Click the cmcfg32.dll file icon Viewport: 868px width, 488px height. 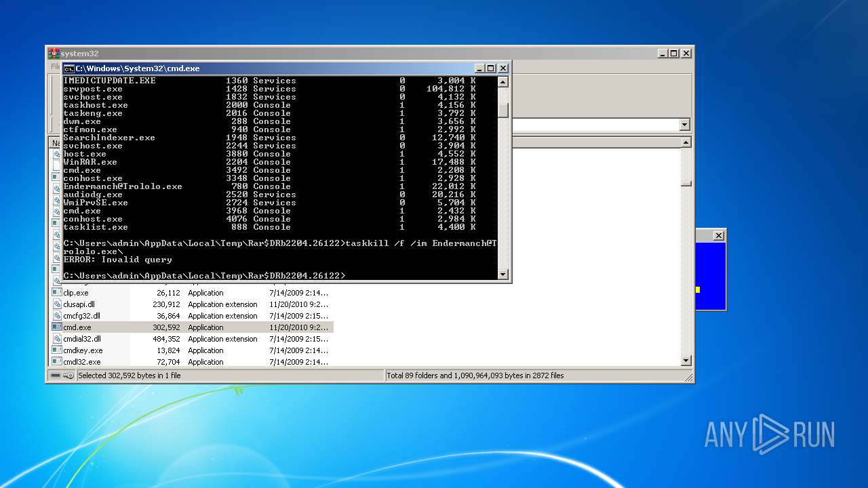pyautogui.click(x=57, y=316)
